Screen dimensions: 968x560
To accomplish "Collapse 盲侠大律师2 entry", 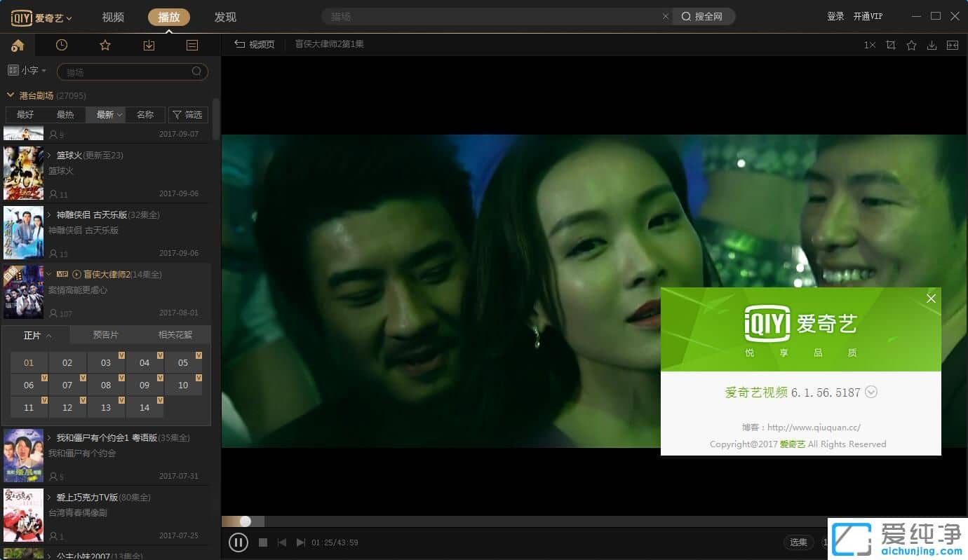I will (x=50, y=274).
